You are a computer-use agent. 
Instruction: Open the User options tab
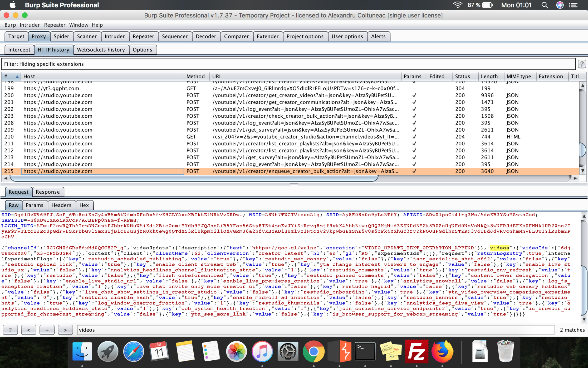click(347, 36)
